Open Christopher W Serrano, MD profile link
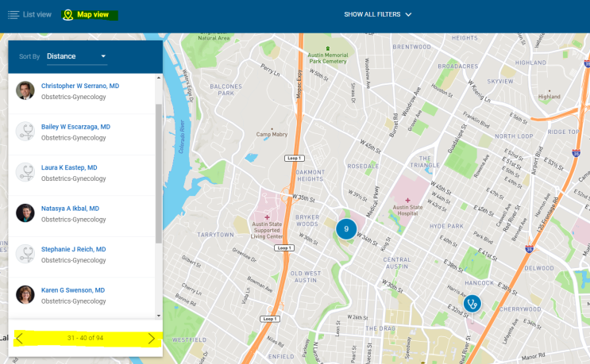Viewport: 590px width, 364px height. pos(80,86)
